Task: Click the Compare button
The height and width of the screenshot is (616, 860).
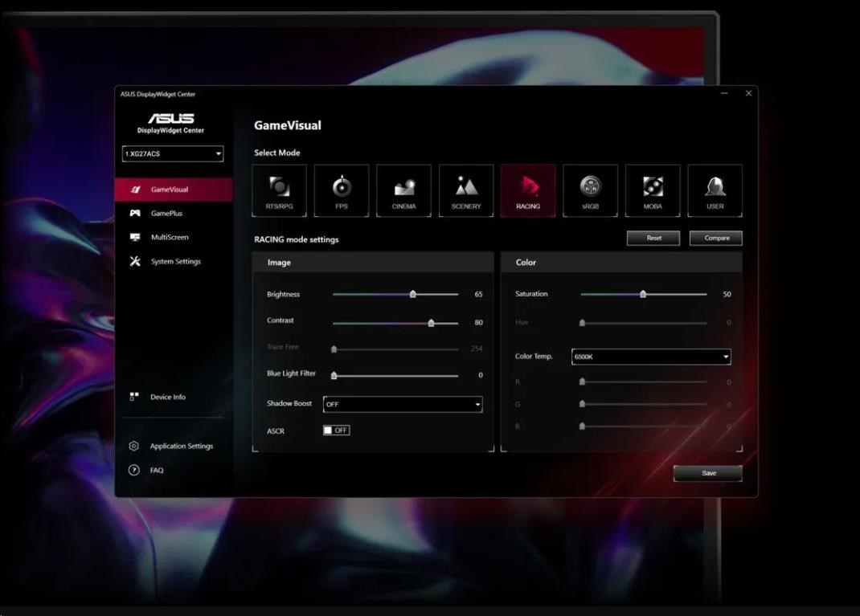Action: pos(716,238)
